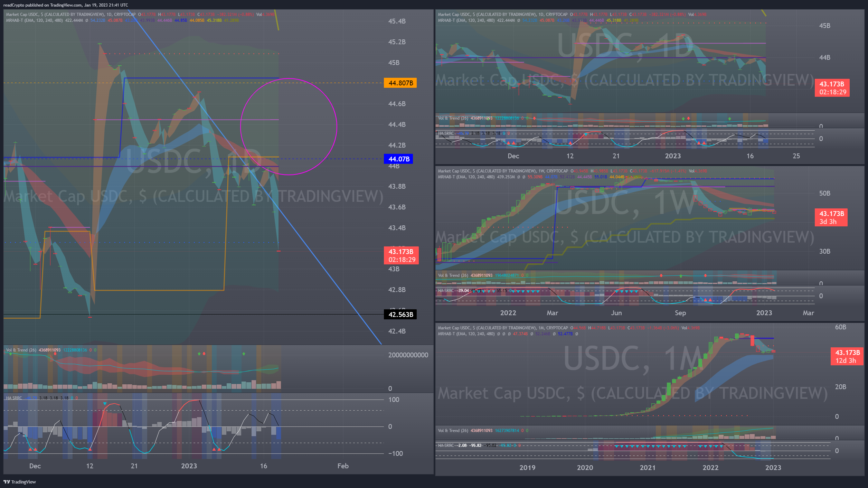Click 2023 on the main chart time axis
This screenshot has height=488, width=868.
tap(189, 466)
